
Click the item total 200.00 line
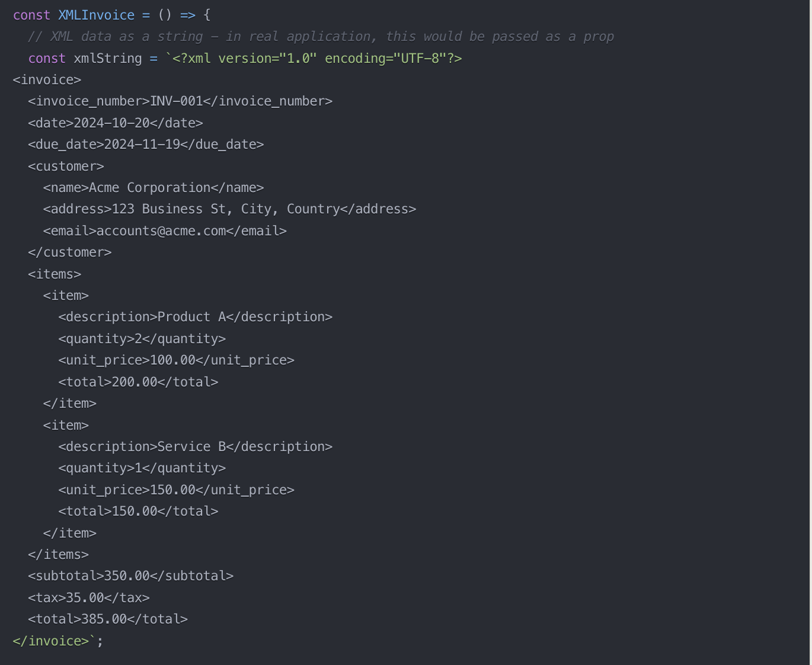[138, 382]
